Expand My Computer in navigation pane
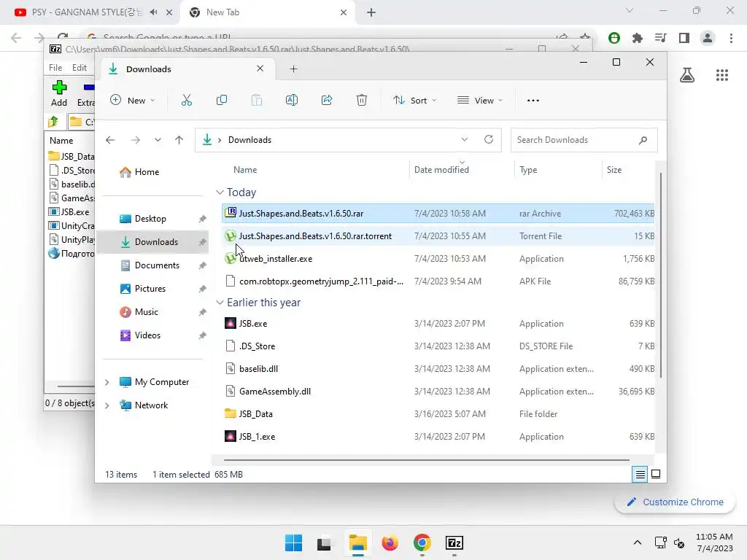Viewport: 747px width, 560px height. click(x=107, y=382)
